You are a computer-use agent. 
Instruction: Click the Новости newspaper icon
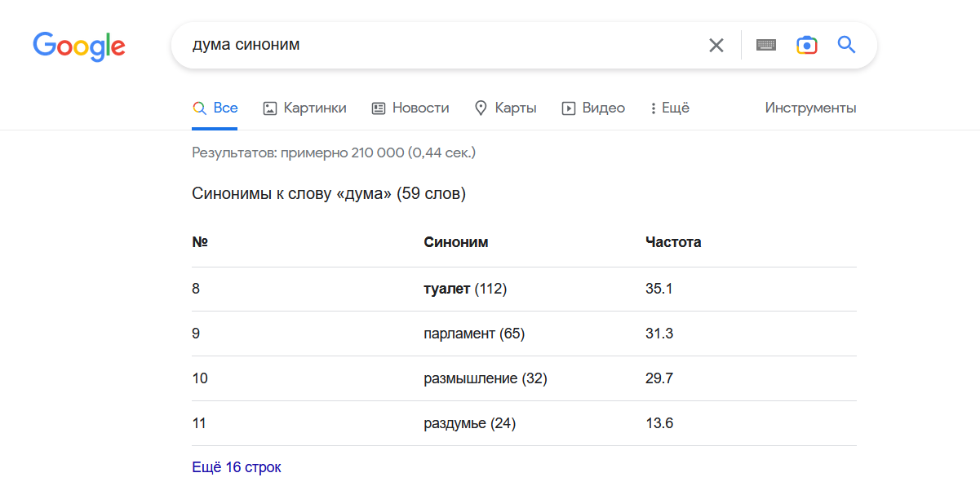tap(379, 108)
